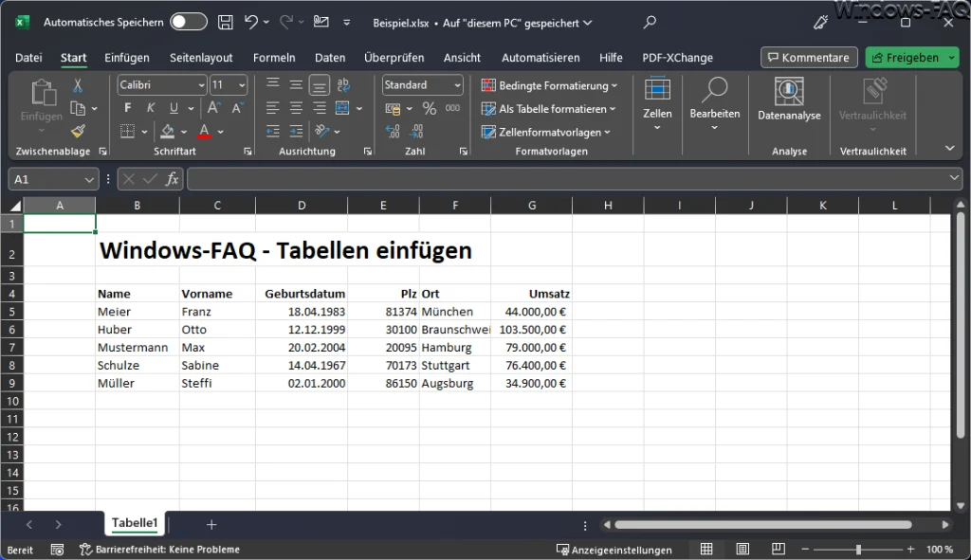Select the Format Painter brush icon
This screenshot has width=971, height=560.
(x=78, y=131)
